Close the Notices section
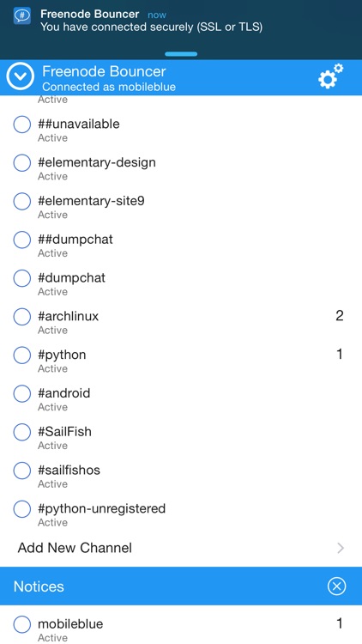362x644 pixels. pos(336,586)
